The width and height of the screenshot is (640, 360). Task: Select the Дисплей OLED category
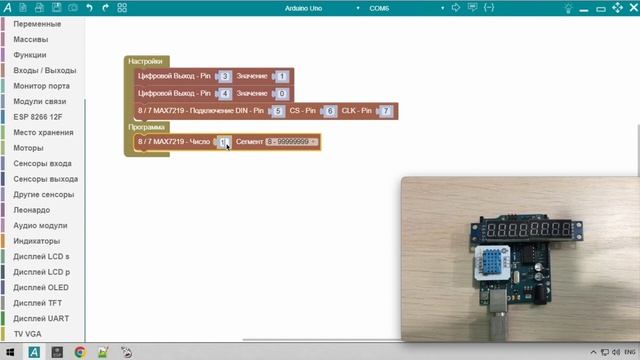coord(41,288)
